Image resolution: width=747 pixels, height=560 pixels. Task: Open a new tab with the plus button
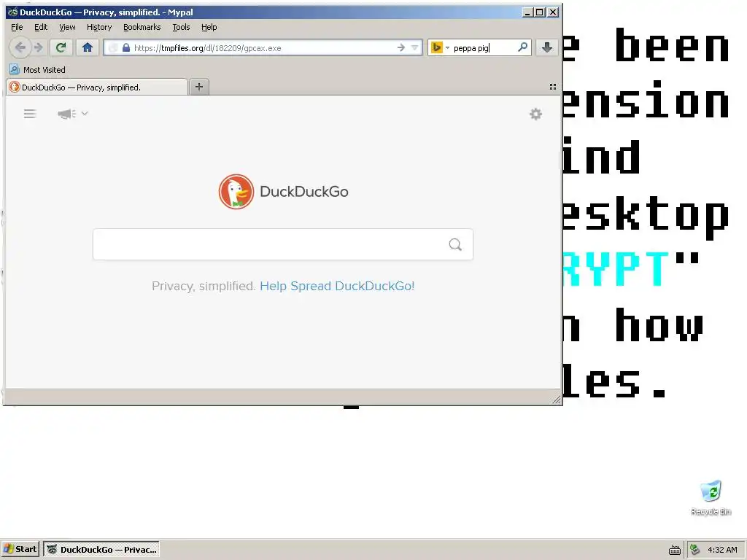[x=199, y=87]
